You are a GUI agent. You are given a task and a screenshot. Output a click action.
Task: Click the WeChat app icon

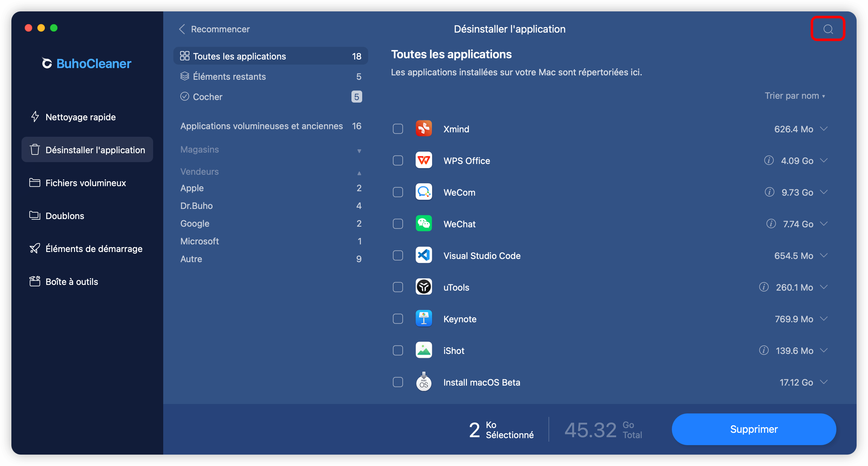424,224
